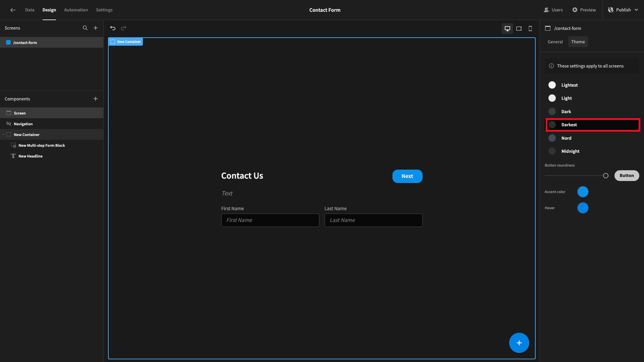Select the Dark theme
The image size is (644, 362).
592,111
